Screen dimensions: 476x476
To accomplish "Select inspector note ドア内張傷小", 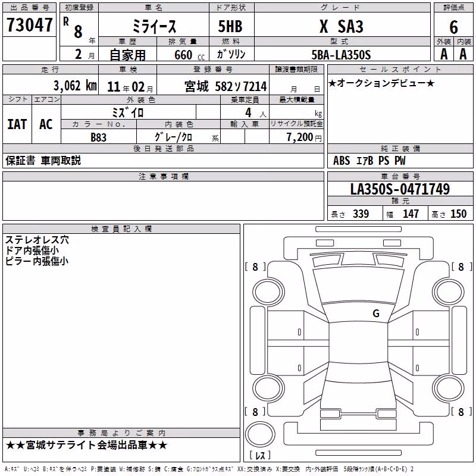I will point(32,250).
